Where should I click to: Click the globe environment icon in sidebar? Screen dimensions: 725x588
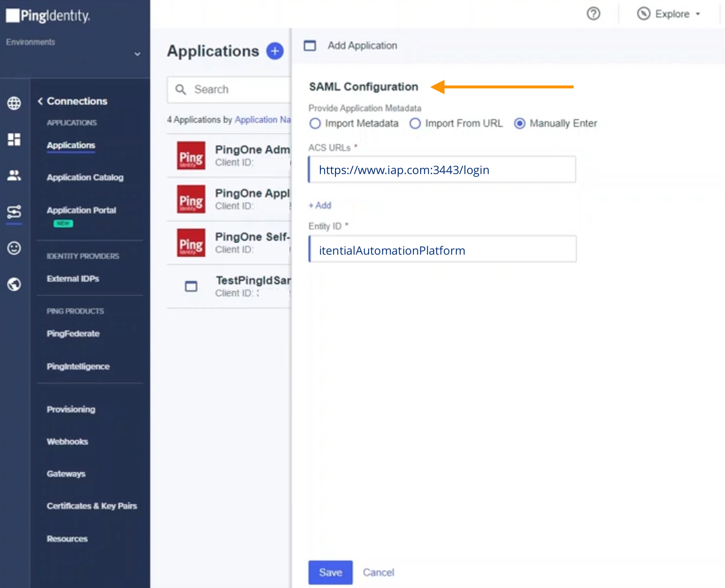[x=14, y=103]
